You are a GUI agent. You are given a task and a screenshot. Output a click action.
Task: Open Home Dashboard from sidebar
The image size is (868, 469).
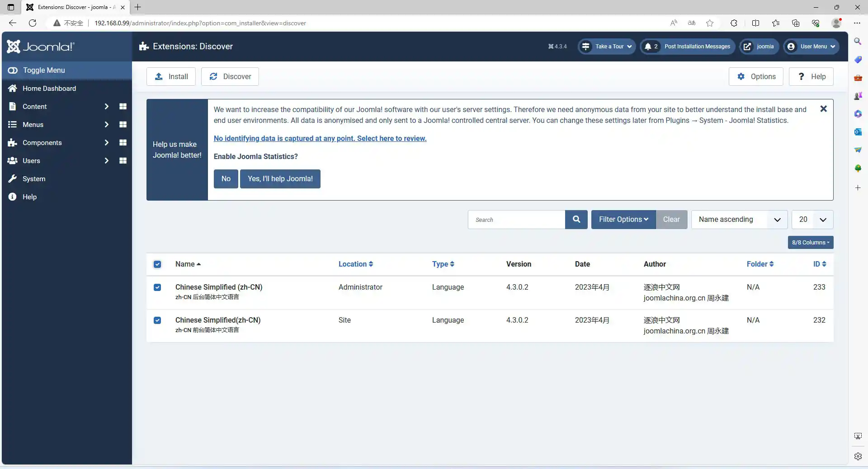pyautogui.click(x=49, y=89)
